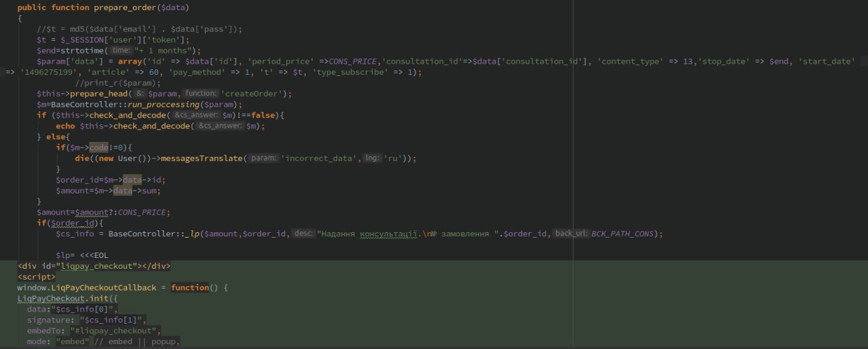This screenshot has height=349, width=868.
Task: Click the _lp static method call
Action: pyautogui.click(x=193, y=234)
